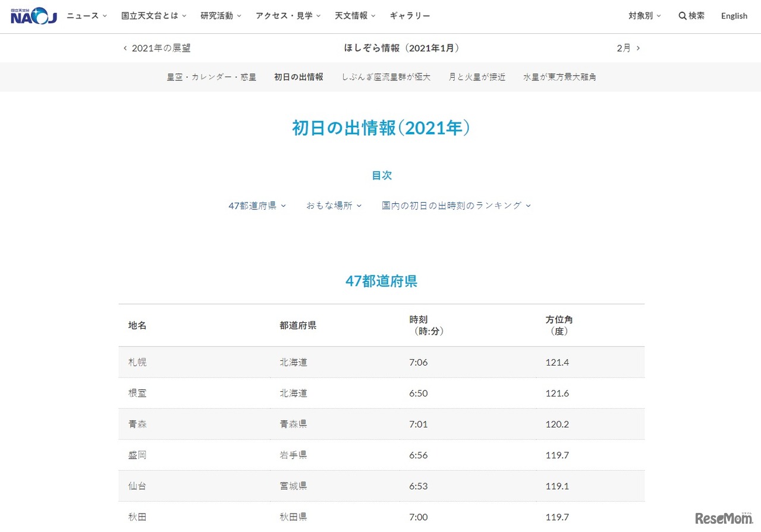The width and height of the screenshot is (761, 532).
Task: Click the 盛岡 place name cell
Action: 137,455
